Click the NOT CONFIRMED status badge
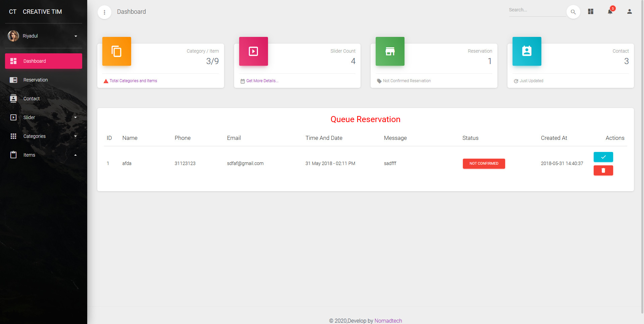 coord(484,164)
